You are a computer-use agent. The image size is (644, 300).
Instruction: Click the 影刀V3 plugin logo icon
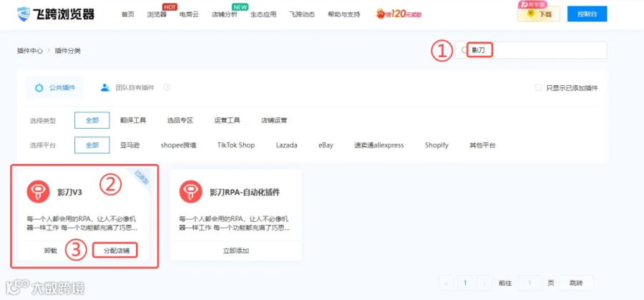pyautogui.click(x=38, y=191)
